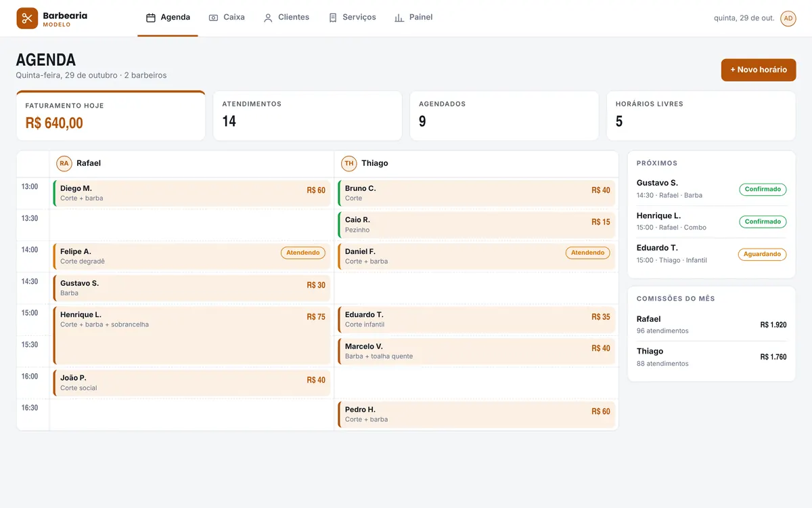Open Daniel F. appointment with Thiago
Image resolution: width=812 pixels, height=508 pixels.
(x=476, y=256)
